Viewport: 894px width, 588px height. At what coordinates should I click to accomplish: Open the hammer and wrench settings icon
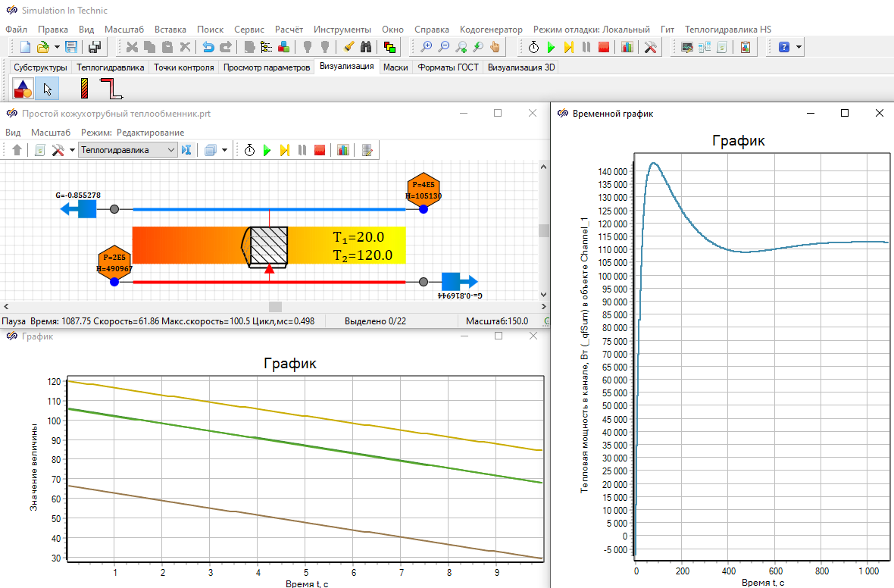(x=651, y=47)
